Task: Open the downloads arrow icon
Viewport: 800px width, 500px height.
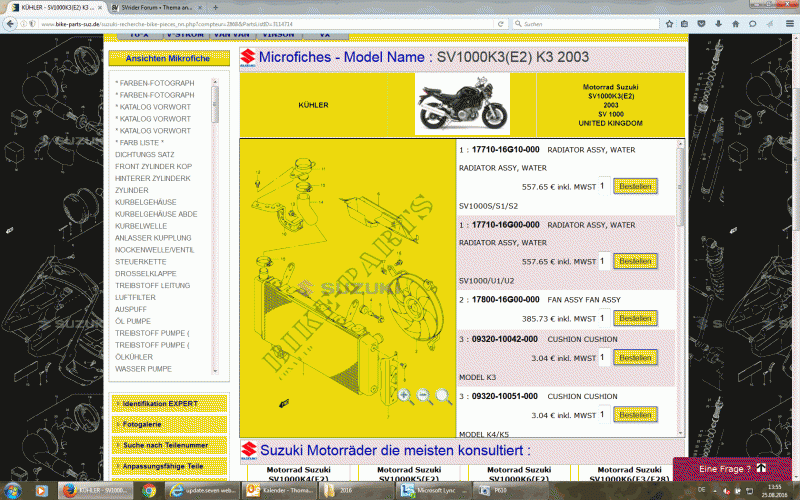Action: (x=718, y=24)
